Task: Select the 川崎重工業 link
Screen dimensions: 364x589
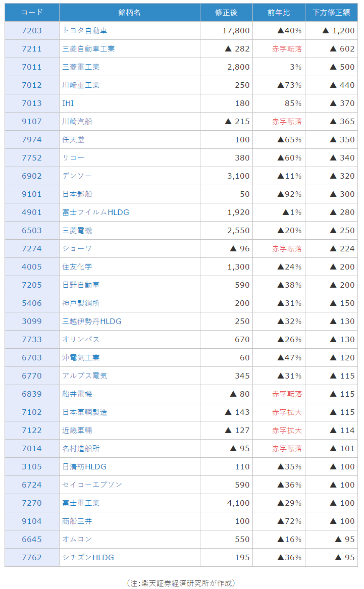Action: coord(81,85)
